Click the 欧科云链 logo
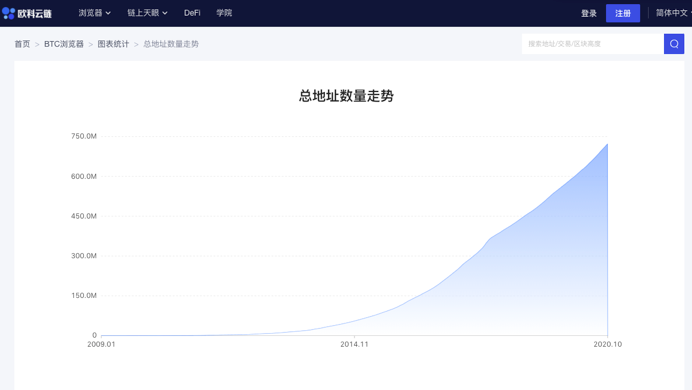 pos(27,13)
